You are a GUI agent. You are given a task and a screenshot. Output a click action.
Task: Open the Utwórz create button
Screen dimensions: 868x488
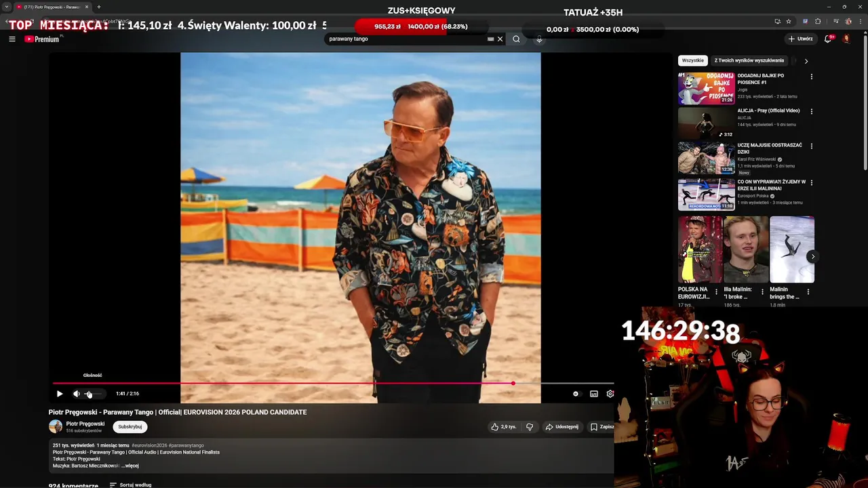(800, 39)
